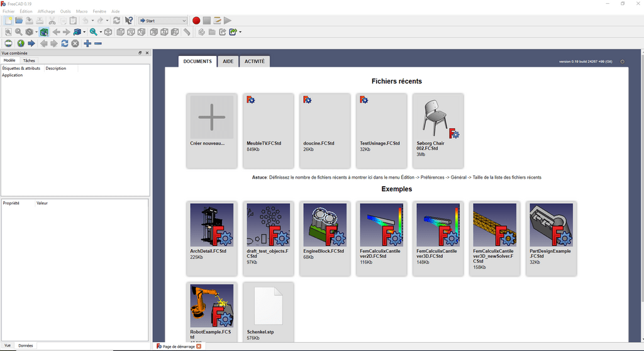
Task: Open the Outils menu
Action: coord(65,11)
